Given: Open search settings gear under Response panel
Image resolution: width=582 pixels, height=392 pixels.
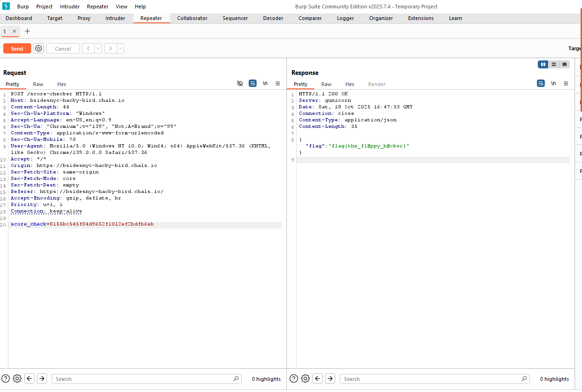Looking at the screenshot, I should [x=305, y=379].
